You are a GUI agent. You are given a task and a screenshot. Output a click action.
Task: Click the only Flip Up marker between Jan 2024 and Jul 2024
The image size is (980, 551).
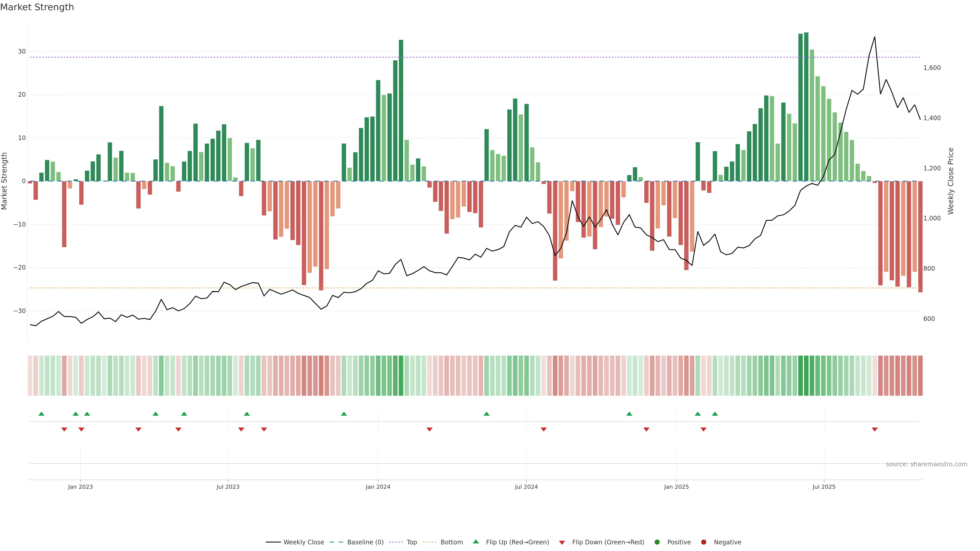pyautogui.click(x=487, y=414)
